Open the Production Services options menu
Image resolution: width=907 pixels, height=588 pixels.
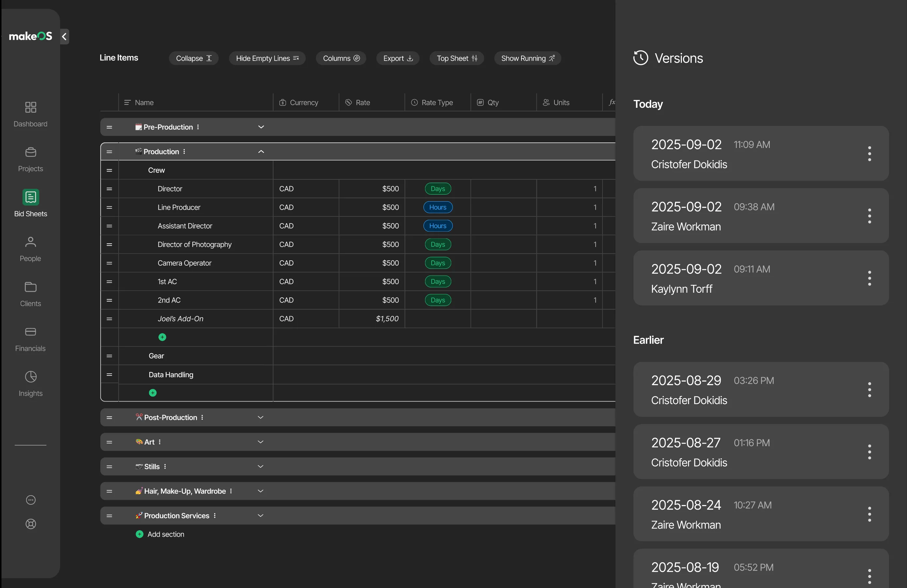point(215,515)
